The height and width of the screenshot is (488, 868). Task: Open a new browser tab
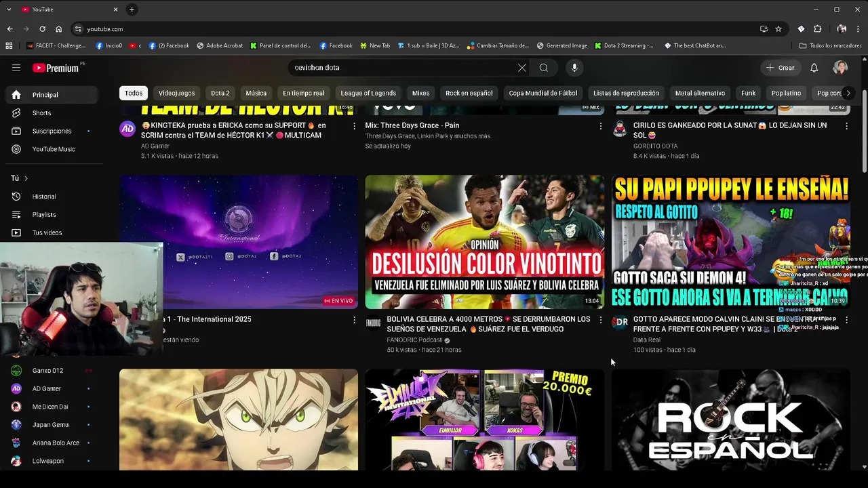click(x=132, y=9)
